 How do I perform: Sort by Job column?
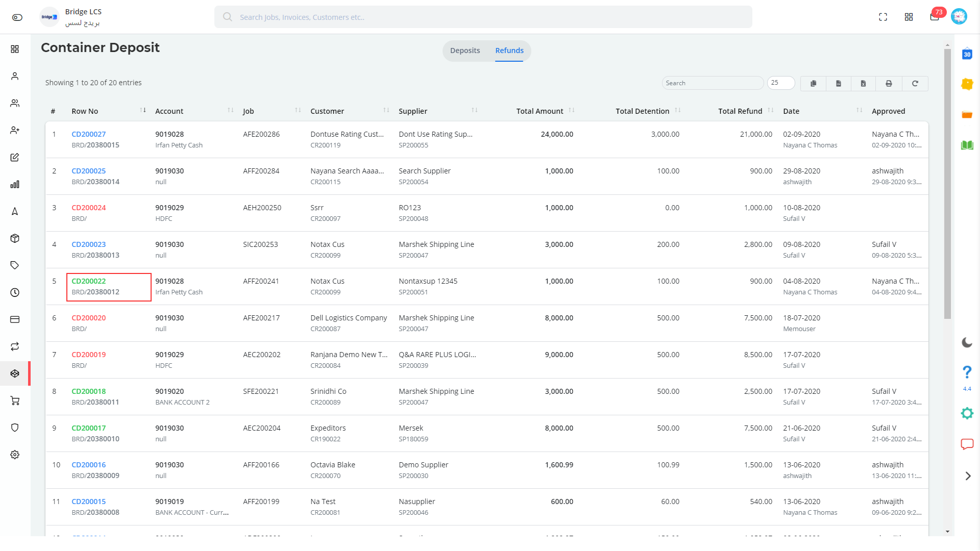point(272,111)
